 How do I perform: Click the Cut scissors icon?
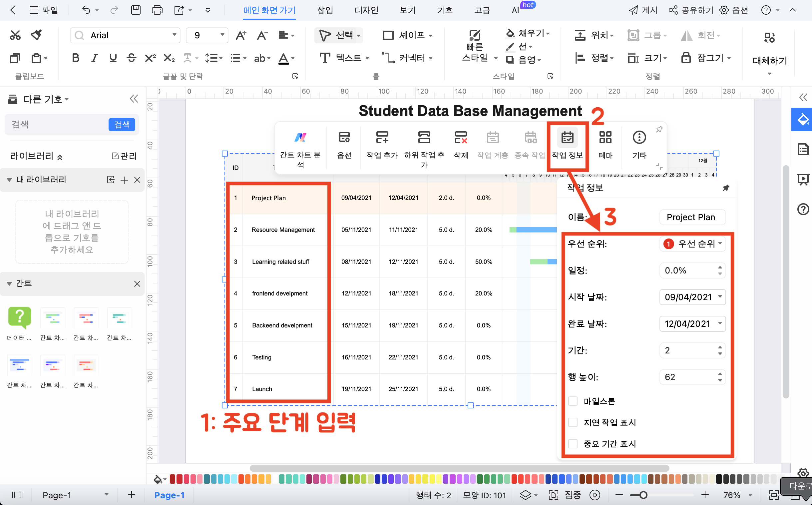pyautogui.click(x=15, y=35)
